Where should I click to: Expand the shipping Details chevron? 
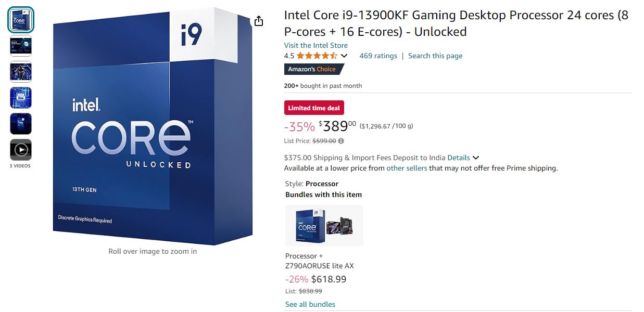point(475,158)
